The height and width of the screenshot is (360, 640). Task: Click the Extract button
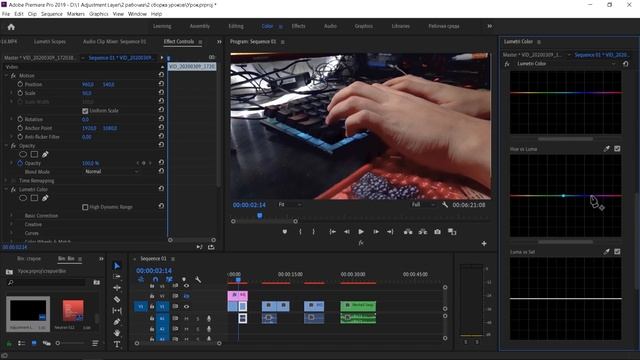(422, 232)
